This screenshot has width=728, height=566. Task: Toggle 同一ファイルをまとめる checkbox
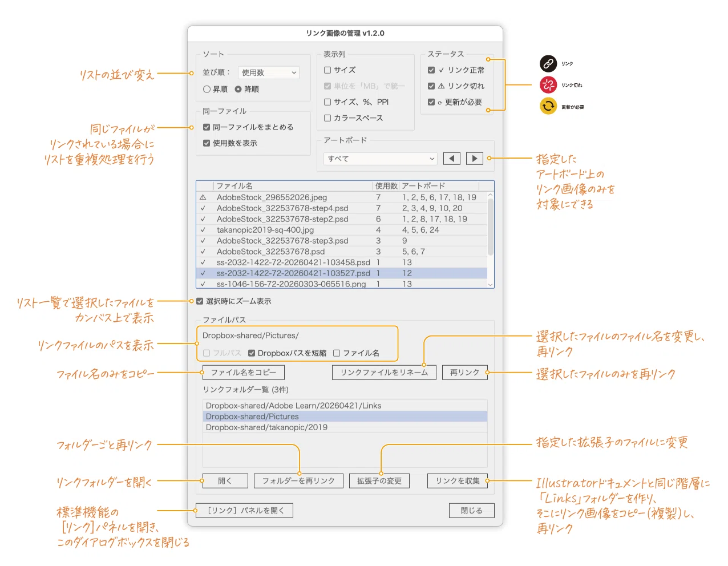coord(207,127)
